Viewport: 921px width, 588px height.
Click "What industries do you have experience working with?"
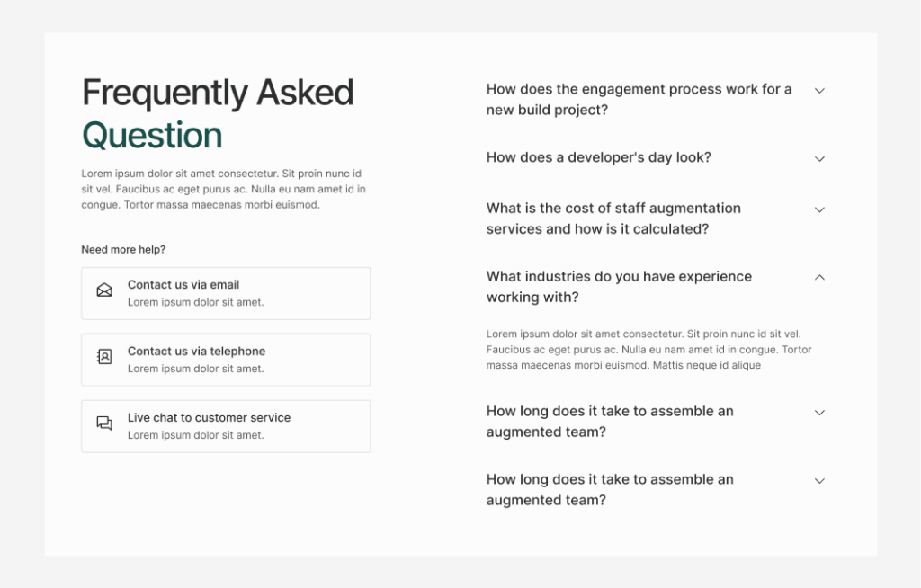[619, 287]
